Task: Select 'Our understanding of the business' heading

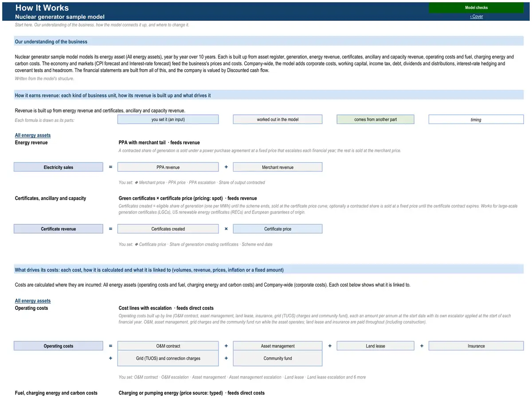Action: pos(51,42)
